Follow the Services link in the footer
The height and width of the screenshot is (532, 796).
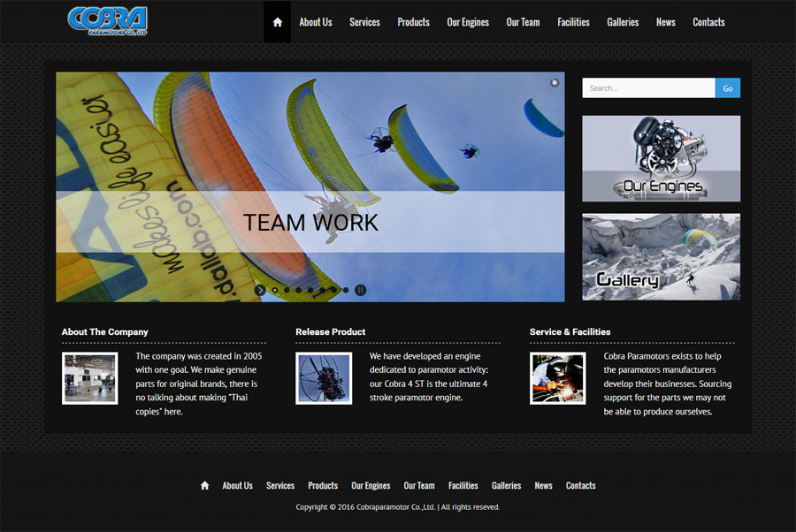click(x=280, y=485)
